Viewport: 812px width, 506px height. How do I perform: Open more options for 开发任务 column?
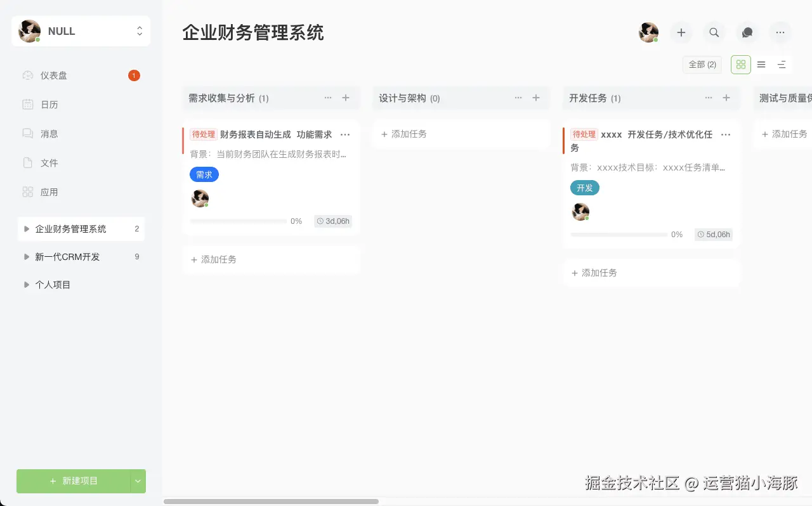(709, 98)
